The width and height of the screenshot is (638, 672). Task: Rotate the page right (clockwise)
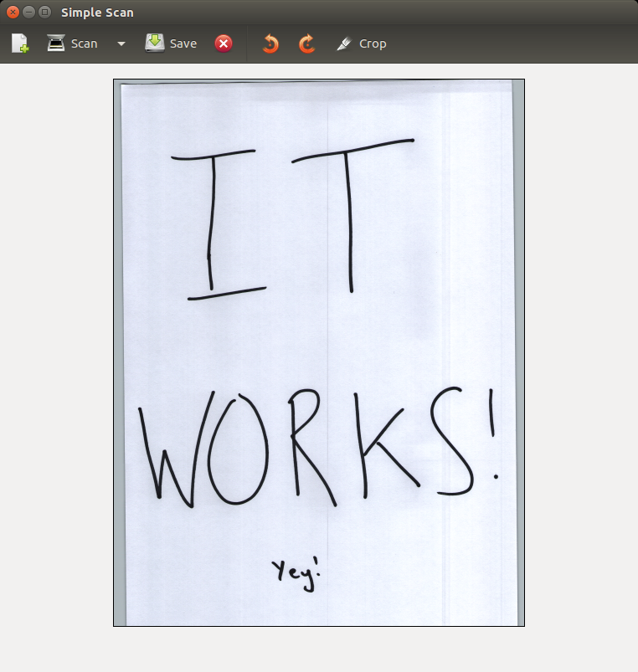tap(307, 44)
